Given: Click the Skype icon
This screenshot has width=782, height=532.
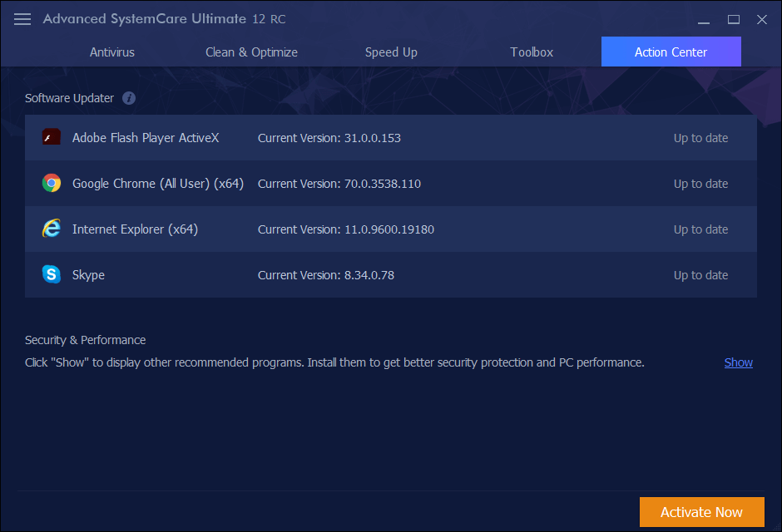Looking at the screenshot, I should (52, 274).
